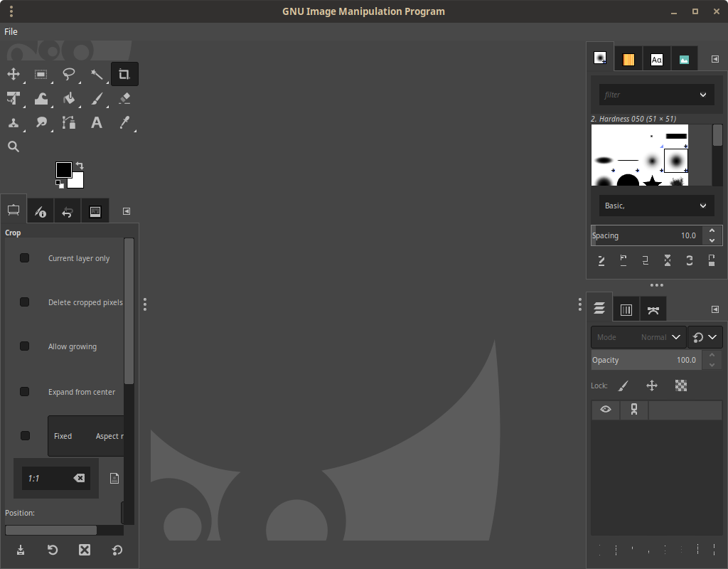
Task: Delete tool preset icon in Crop options
Action: point(85,550)
